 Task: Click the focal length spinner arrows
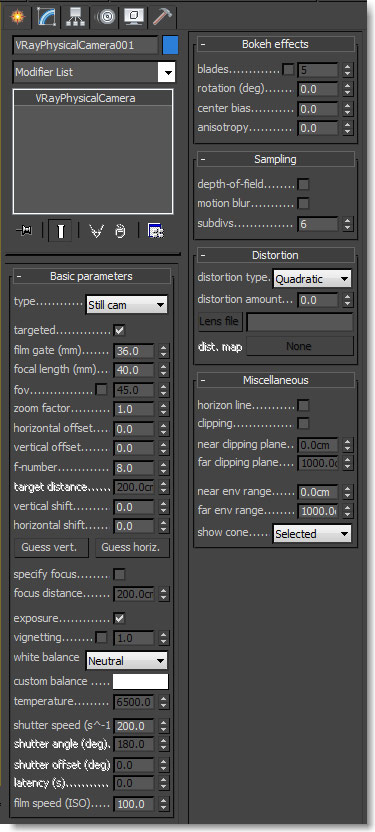[163, 370]
